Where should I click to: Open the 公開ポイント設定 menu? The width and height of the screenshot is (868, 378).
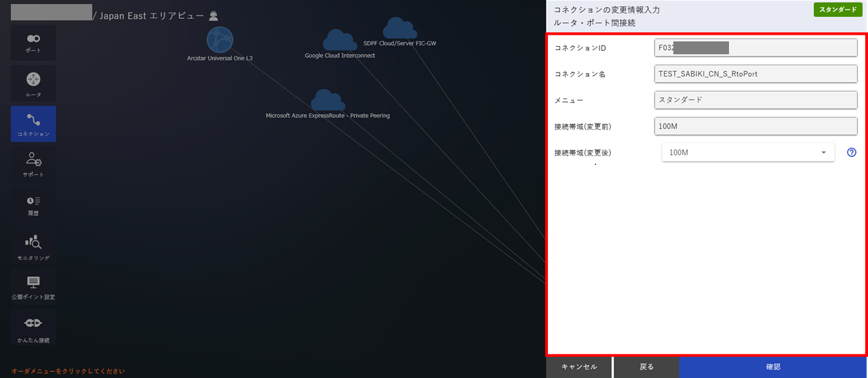click(33, 287)
